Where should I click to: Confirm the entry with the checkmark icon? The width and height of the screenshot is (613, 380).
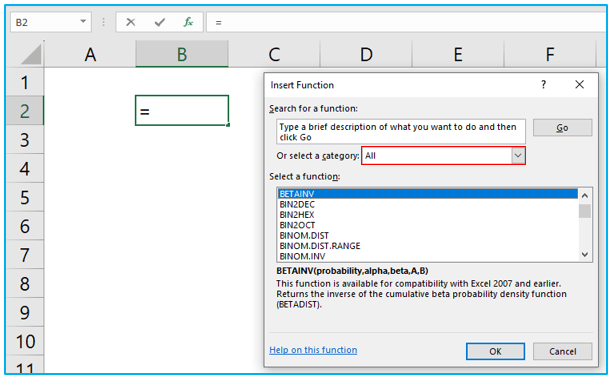pos(160,22)
